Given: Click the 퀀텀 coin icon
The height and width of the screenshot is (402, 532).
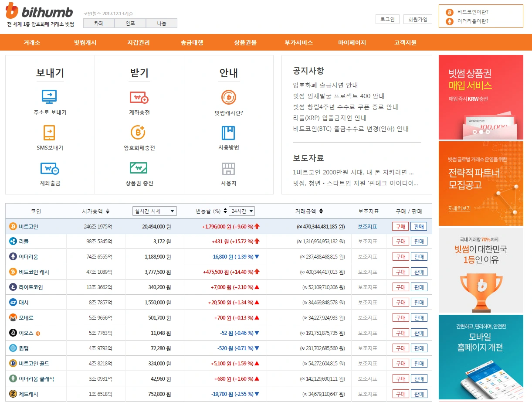Looking at the screenshot, I should (x=13, y=348).
